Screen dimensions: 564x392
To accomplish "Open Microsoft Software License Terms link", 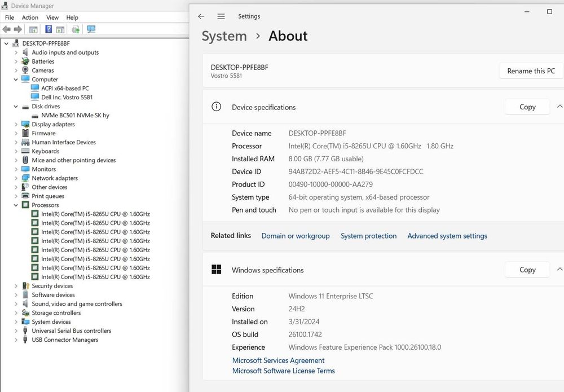I will (284, 371).
